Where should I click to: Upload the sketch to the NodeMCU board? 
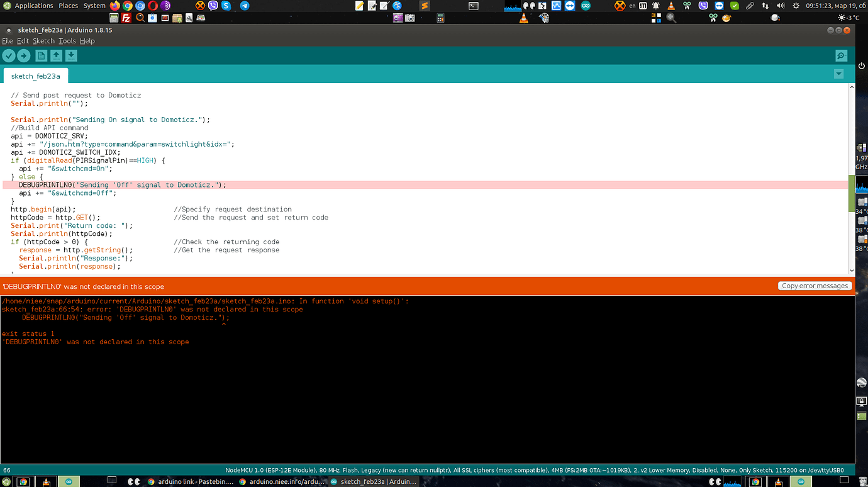pos(24,55)
